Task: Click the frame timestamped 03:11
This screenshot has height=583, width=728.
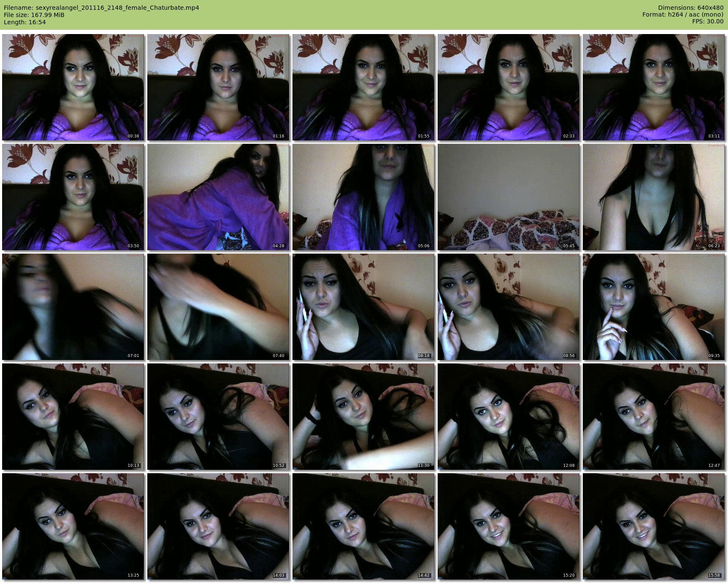Action: pos(653,87)
